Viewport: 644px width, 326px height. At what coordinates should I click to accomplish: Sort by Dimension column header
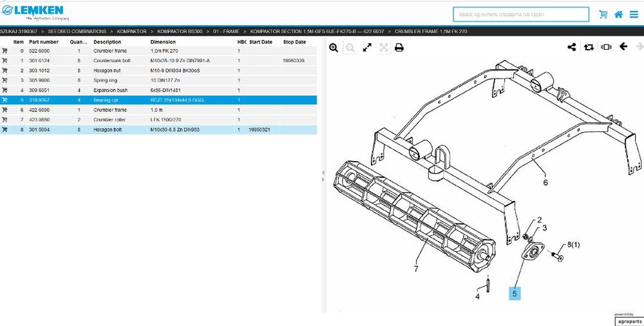(x=163, y=42)
